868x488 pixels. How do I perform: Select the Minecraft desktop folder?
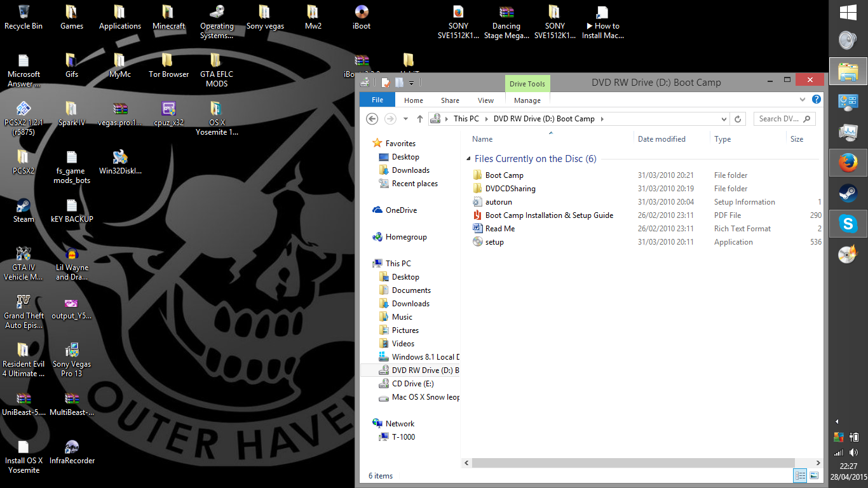tap(168, 17)
